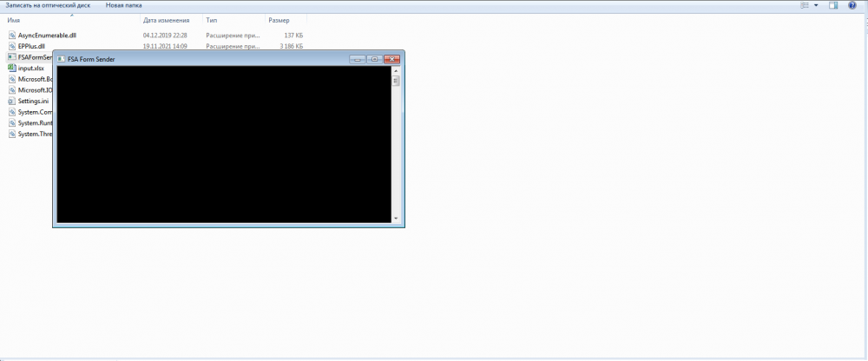Click console scrollbar up arrow
Viewport: 868px width, 361px height.
coord(396,71)
